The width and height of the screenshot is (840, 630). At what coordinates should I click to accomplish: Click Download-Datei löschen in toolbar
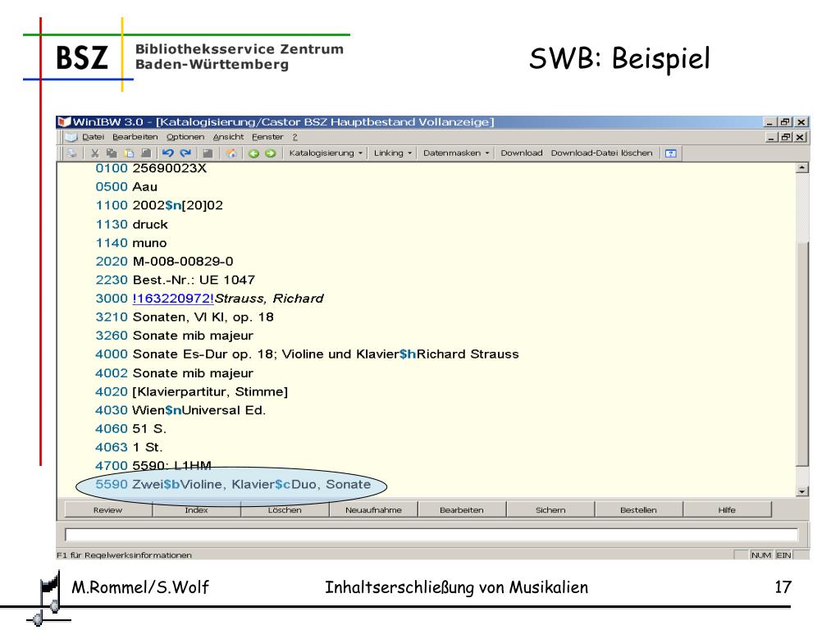[601, 153]
